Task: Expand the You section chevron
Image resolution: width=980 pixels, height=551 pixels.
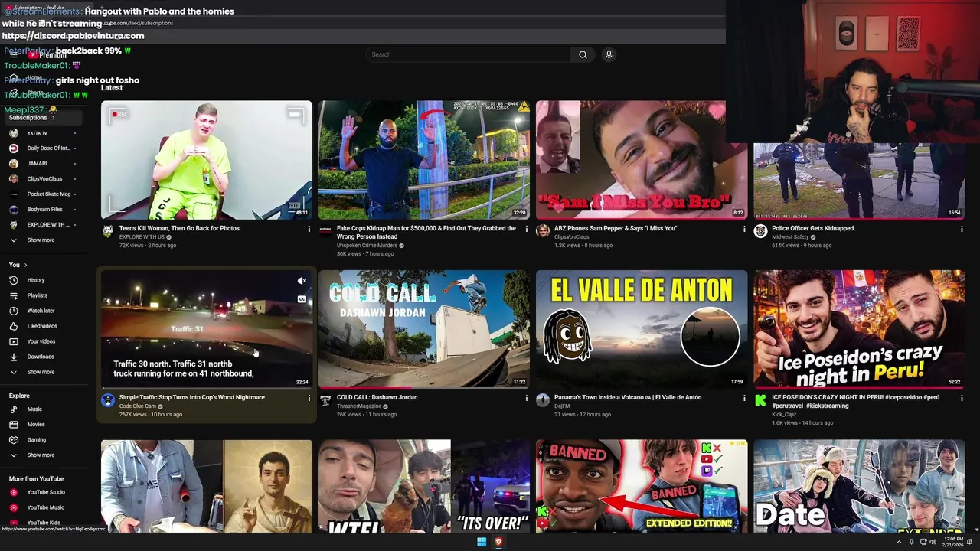Action: tap(25, 265)
